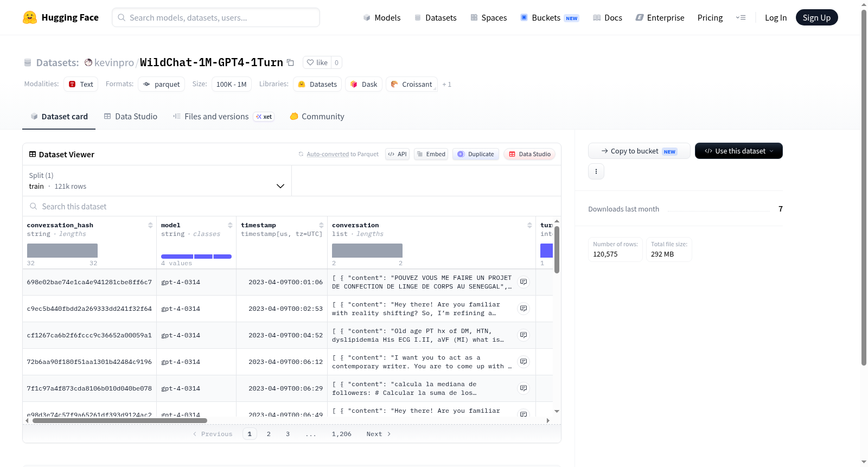The height and width of the screenshot is (467, 868).
Task: Sort by conversation column arrows
Action: coord(529,225)
